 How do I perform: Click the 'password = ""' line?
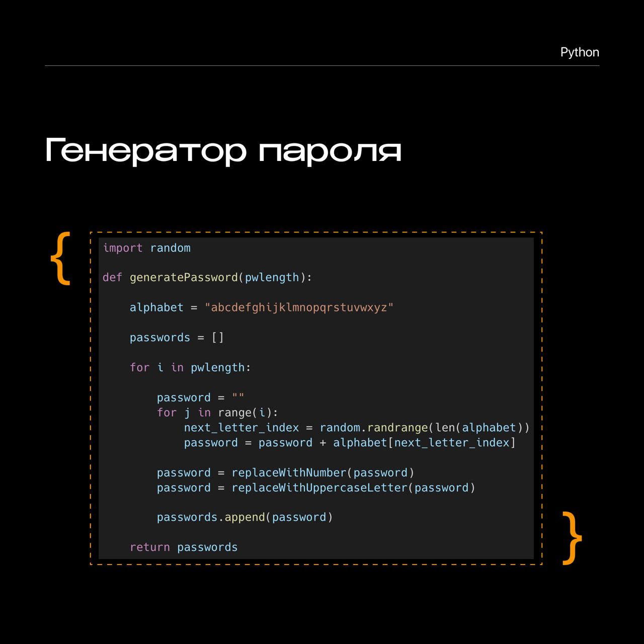200,397
